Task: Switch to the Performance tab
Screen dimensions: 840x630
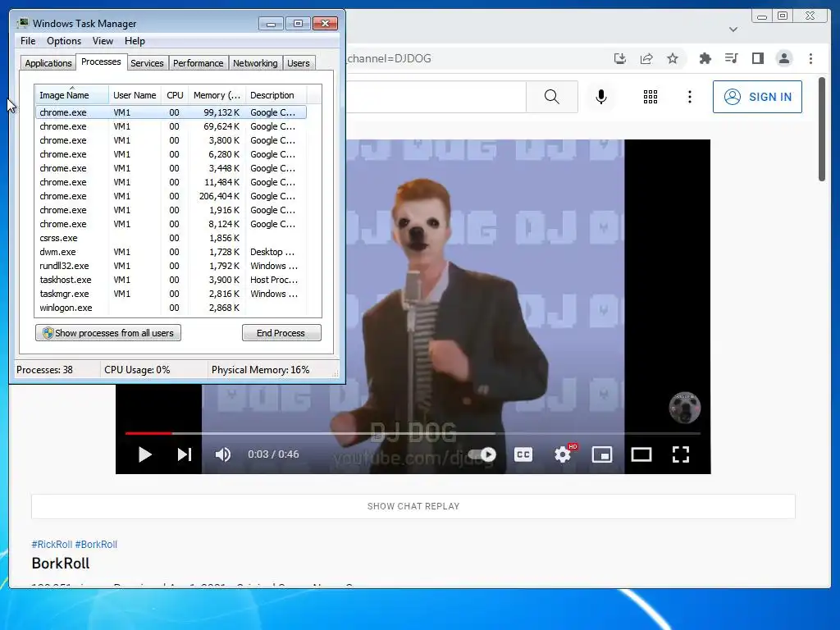Action: click(199, 63)
